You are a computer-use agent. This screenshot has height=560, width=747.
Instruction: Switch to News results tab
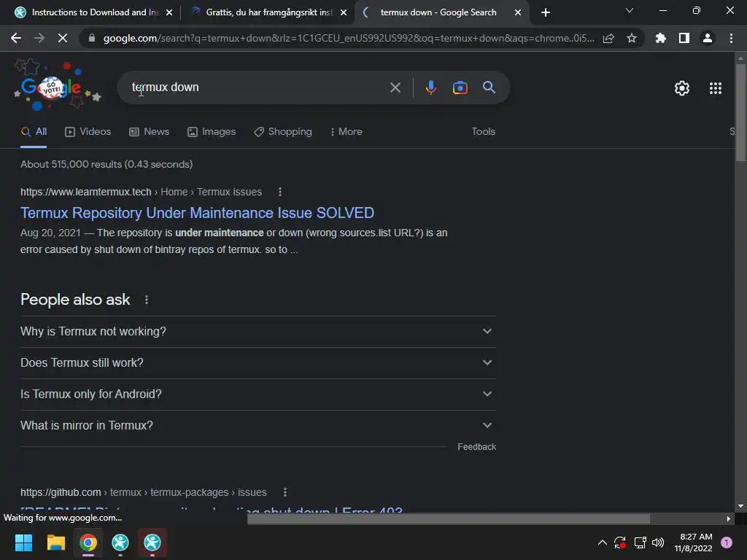[149, 132]
